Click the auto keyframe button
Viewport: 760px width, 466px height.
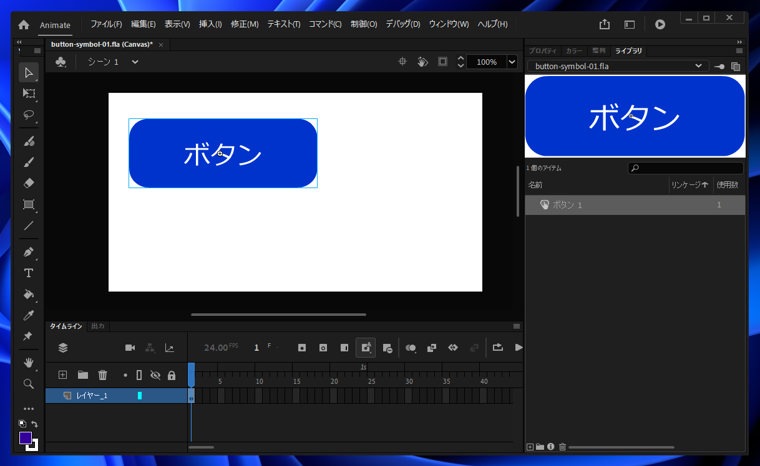366,348
